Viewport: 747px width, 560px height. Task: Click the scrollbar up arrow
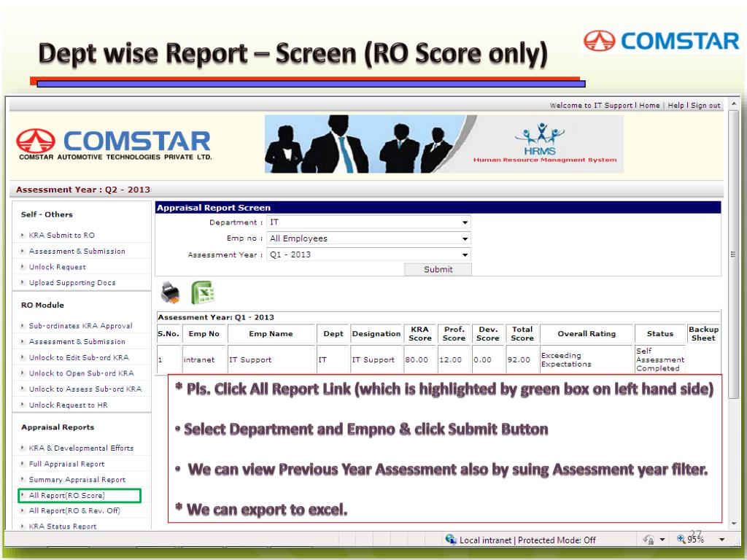tap(734, 103)
